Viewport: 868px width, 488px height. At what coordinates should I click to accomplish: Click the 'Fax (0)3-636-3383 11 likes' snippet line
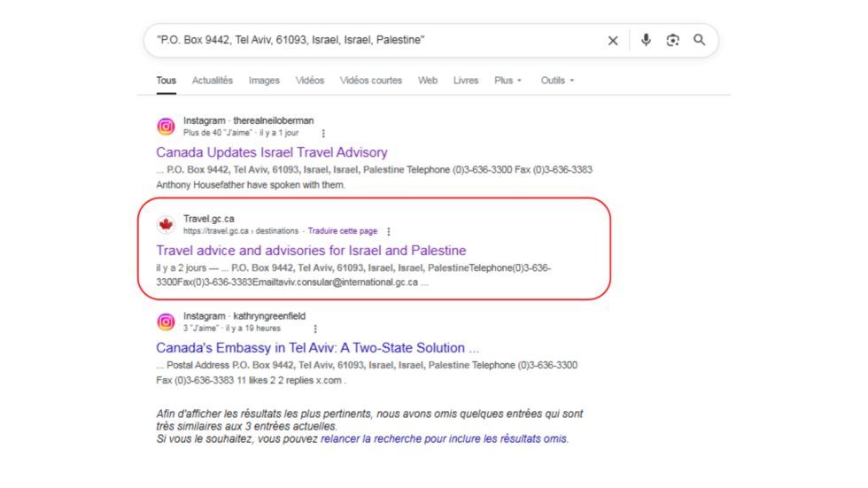click(251, 380)
